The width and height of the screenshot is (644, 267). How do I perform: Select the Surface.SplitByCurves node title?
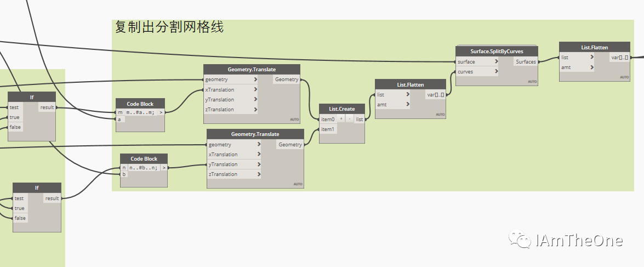pyautogui.click(x=497, y=52)
